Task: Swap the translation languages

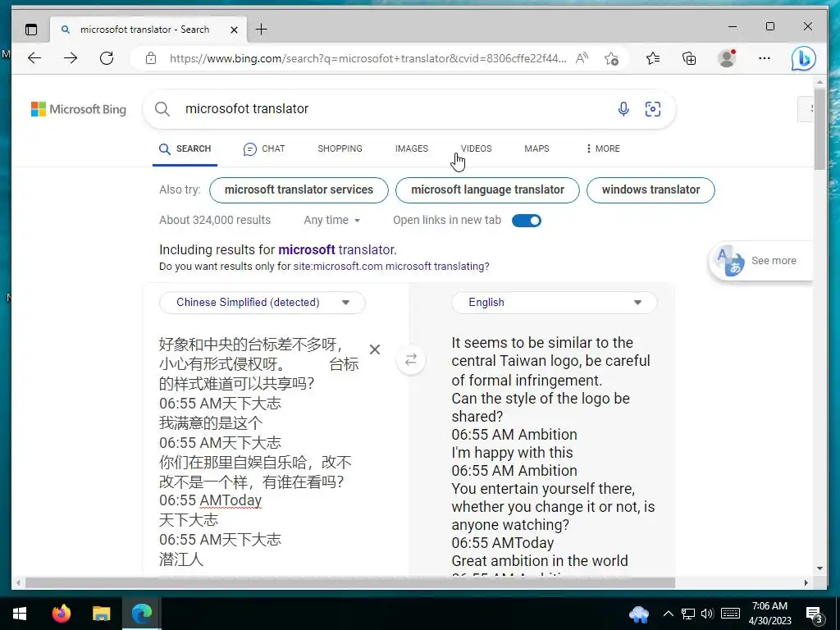Action: (x=411, y=359)
